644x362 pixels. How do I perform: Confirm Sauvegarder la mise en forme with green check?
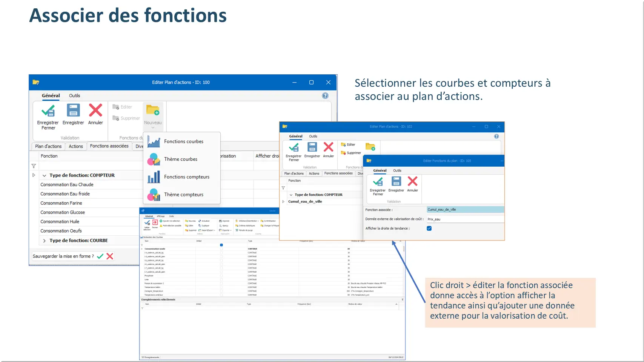(x=100, y=256)
